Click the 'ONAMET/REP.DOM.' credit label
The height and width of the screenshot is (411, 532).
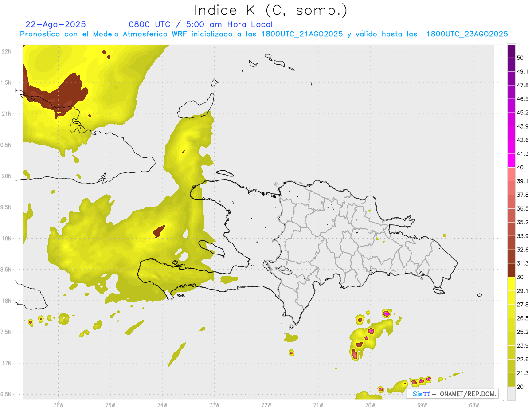pyautogui.click(x=468, y=394)
